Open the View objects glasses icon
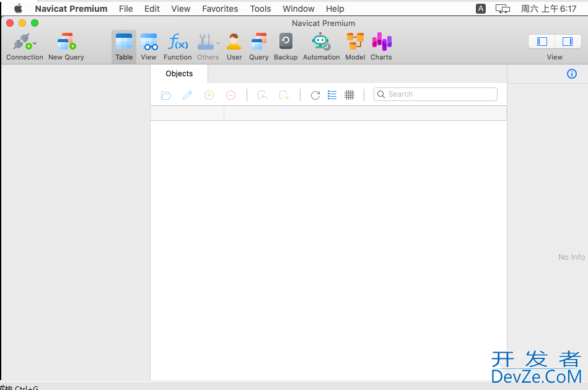Image resolution: width=588 pixels, height=390 pixels. point(149,42)
